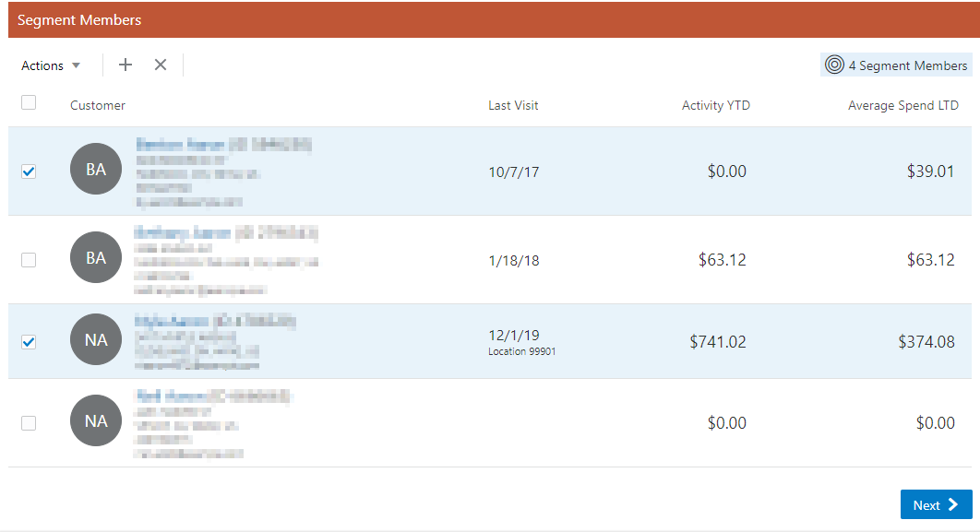
Task: Click the target icon beside 4 Segment Members
Action: coord(834,65)
